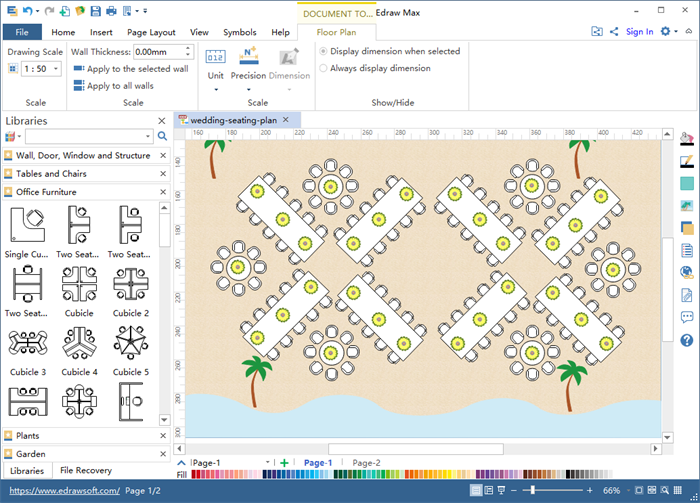Switch to the Page-2 tab

pyautogui.click(x=367, y=463)
